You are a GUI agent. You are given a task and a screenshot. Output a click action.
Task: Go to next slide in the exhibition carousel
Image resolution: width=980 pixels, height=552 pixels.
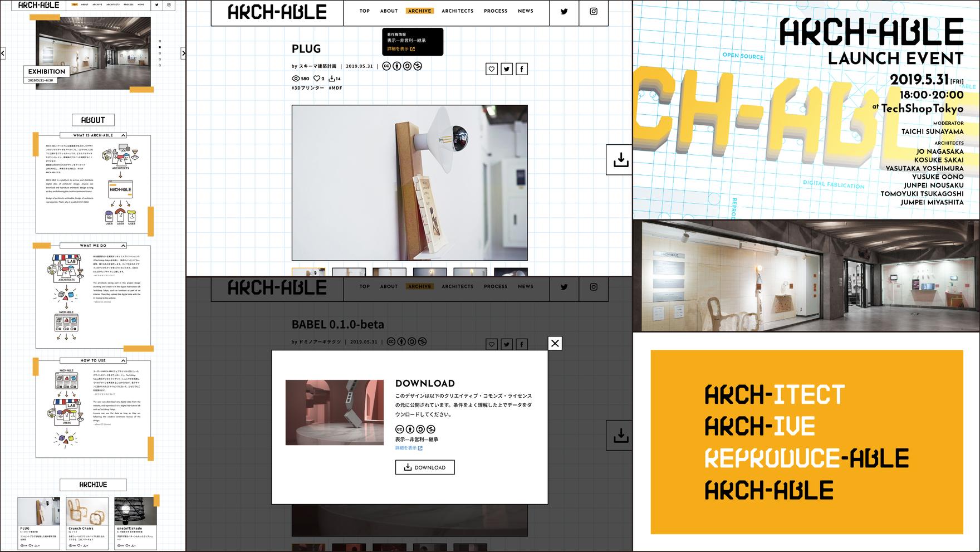(x=183, y=53)
